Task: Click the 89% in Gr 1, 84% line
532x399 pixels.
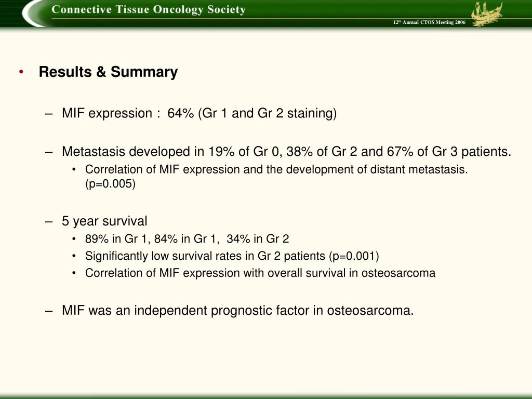Action: point(187,239)
